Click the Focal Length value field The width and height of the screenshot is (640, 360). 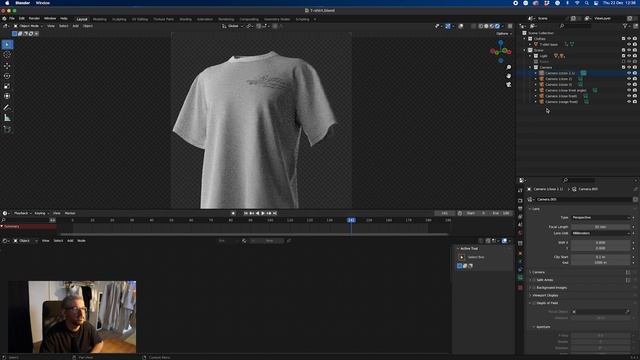(601, 227)
